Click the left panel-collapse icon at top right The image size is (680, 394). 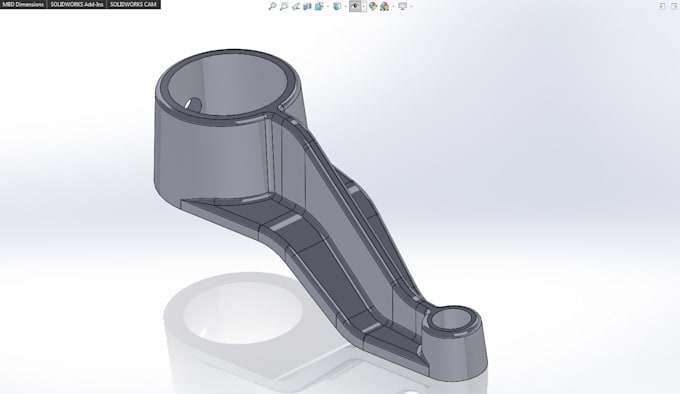click(662, 6)
